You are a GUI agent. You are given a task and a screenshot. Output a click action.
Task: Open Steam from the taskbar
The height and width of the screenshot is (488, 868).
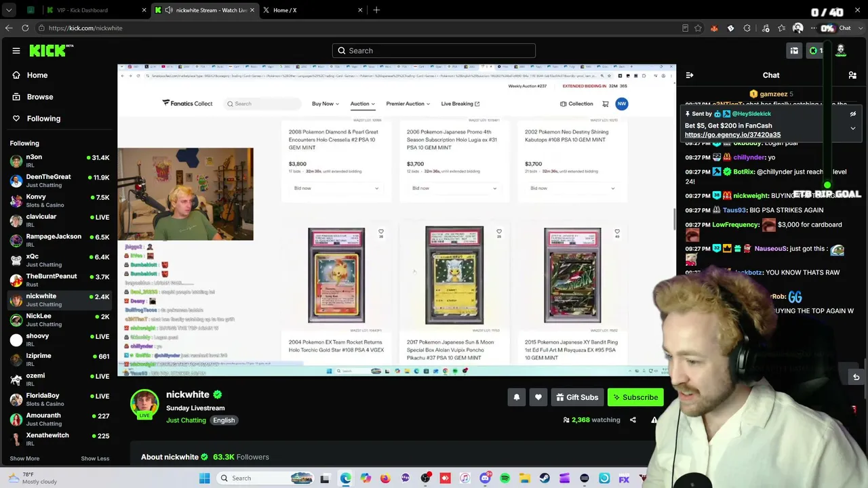pyautogui.click(x=545, y=479)
